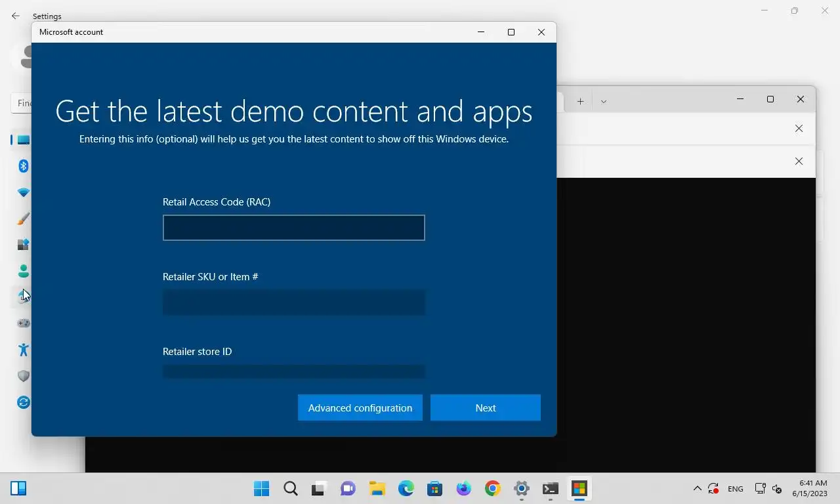Select the Apps icon in Settings sidebar
The height and width of the screenshot is (504, 840).
coord(24,245)
